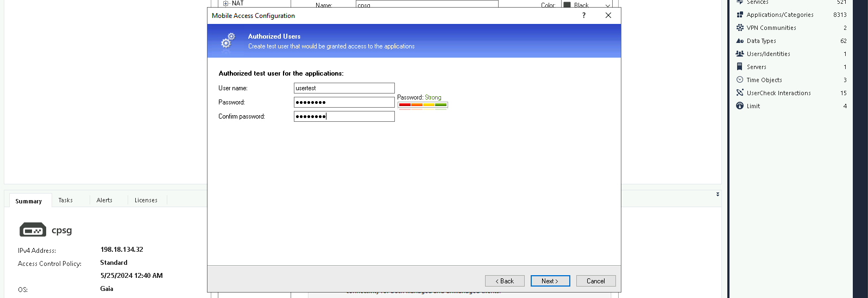This screenshot has width=868, height=298.
Task: Select the Data Types icon
Action: click(740, 41)
